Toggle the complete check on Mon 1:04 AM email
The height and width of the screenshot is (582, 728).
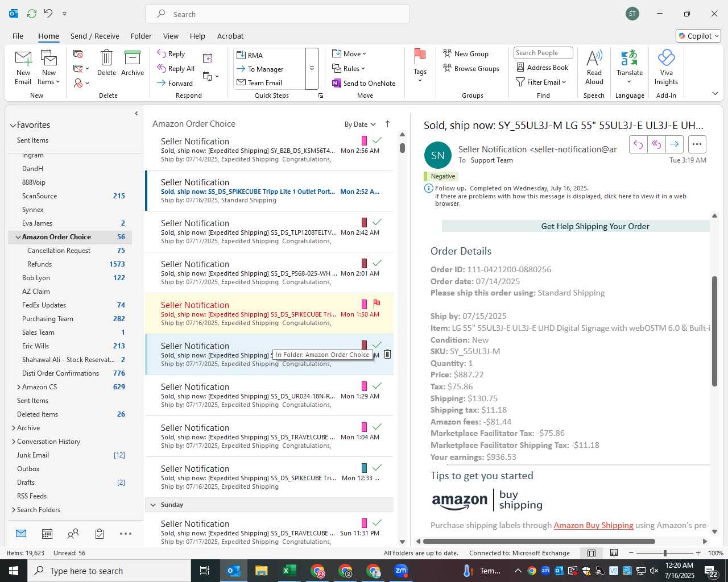pos(377,426)
